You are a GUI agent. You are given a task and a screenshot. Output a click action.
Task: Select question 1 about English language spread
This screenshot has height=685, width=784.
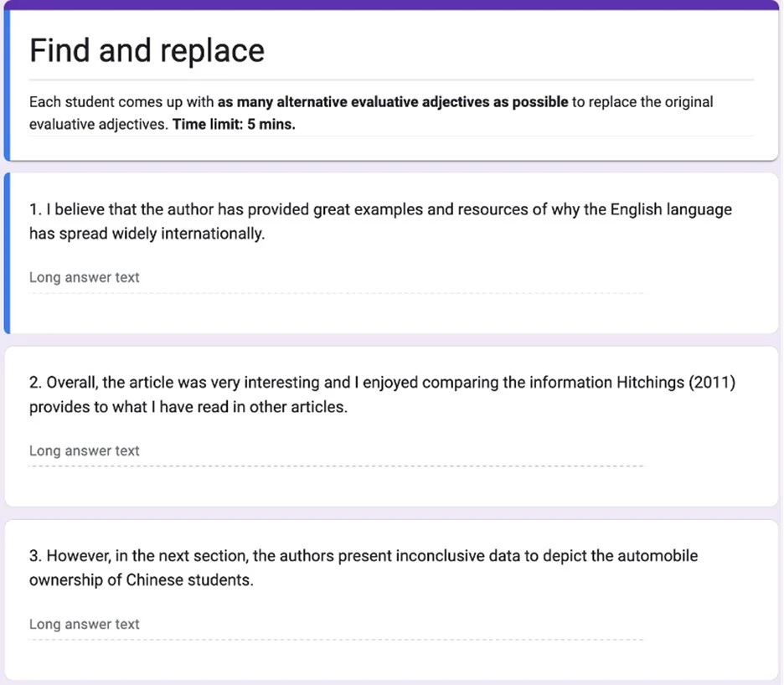[380, 221]
